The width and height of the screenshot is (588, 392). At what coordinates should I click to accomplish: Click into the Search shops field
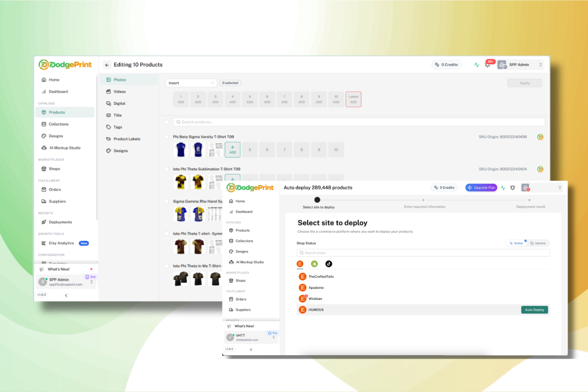[x=423, y=253]
